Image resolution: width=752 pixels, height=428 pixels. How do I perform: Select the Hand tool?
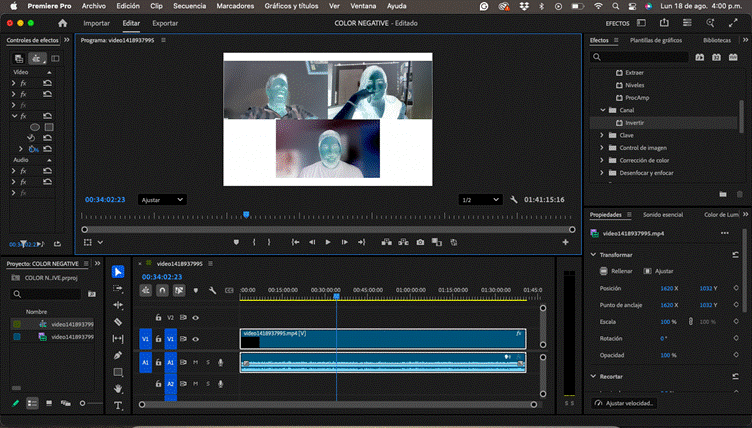[118, 389]
